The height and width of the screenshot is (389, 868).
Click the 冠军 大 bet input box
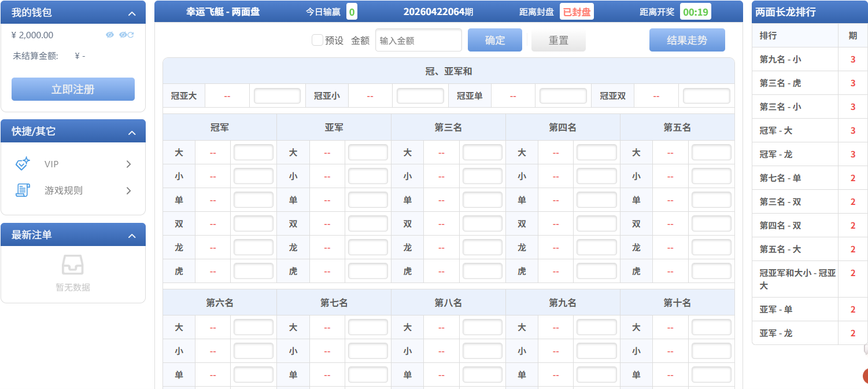click(x=253, y=153)
